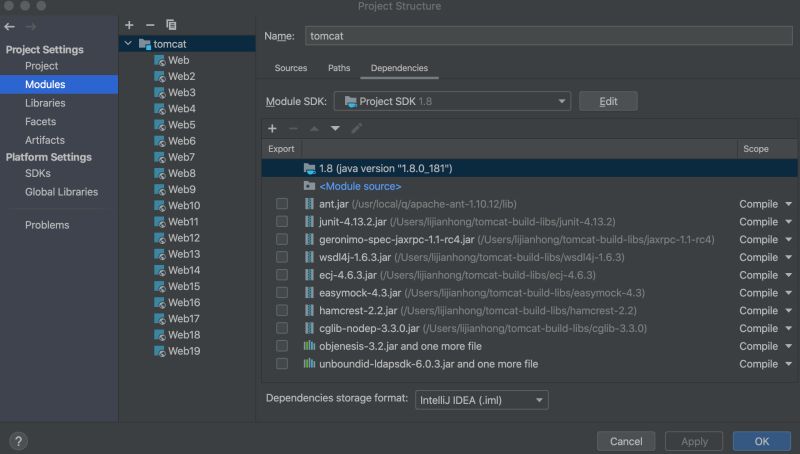Click the Edit button for Module SDK
This screenshot has height=454, width=800.
click(608, 102)
